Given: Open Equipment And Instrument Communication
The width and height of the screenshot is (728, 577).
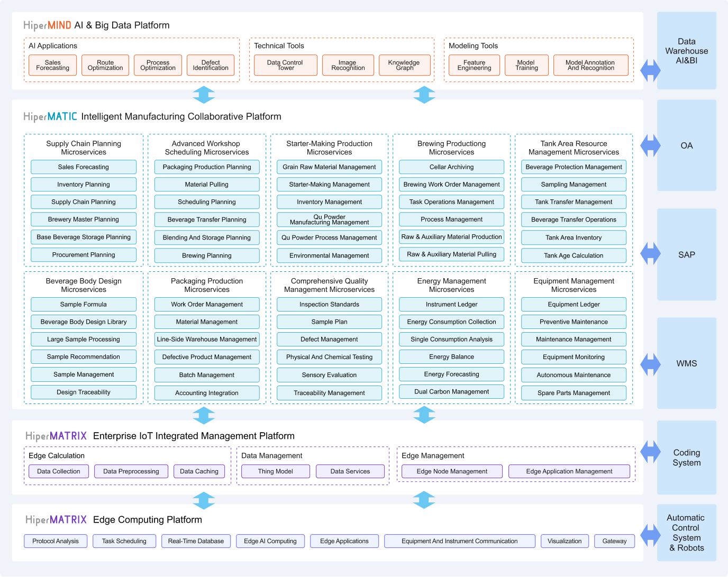Looking at the screenshot, I should [460, 541].
